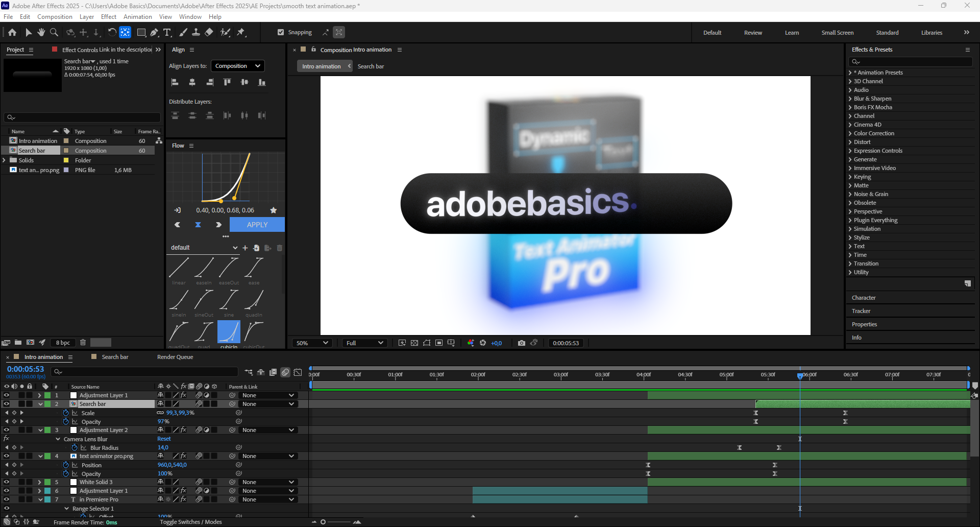This screenshot has height=527, width=980.
Task: Open the Composition menu
Action: pyautogui.click(x=55, y=17)
